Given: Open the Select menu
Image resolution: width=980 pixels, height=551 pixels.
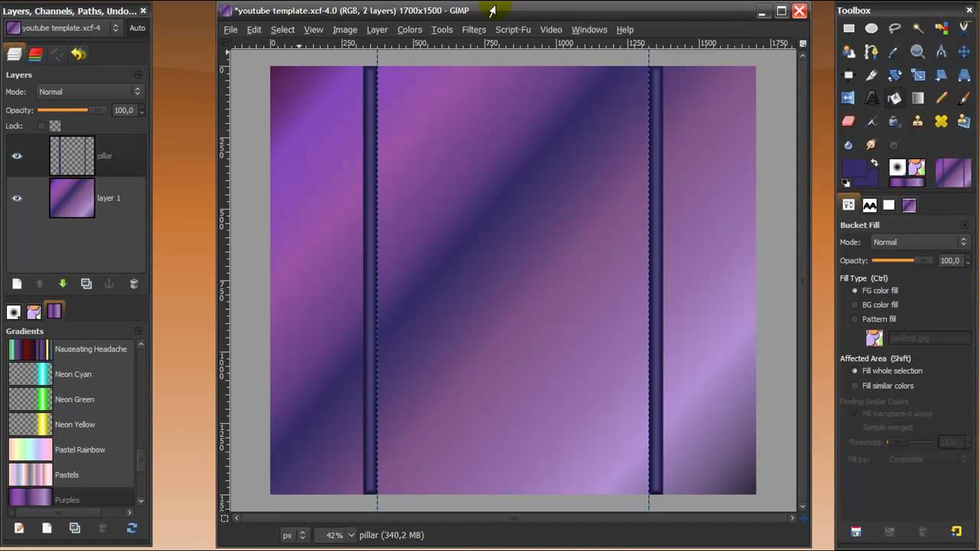Looking at the screenshot, I should [283, 30].
